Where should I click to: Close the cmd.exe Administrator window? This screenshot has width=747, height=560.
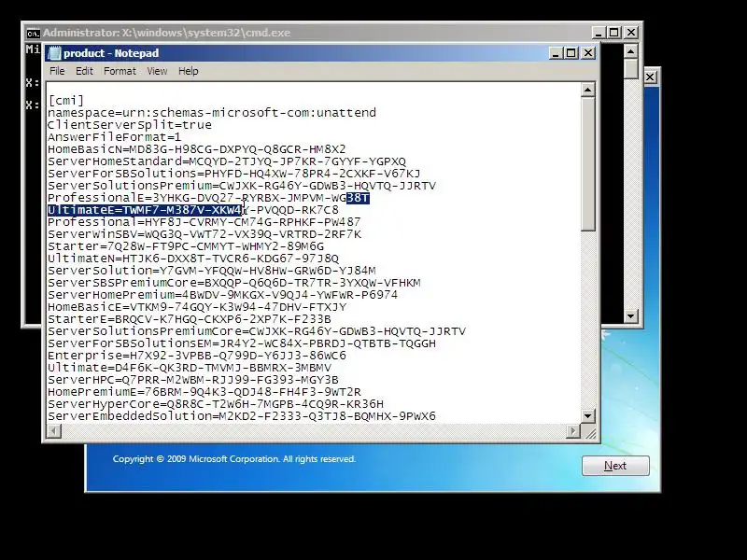click(631, 33)
